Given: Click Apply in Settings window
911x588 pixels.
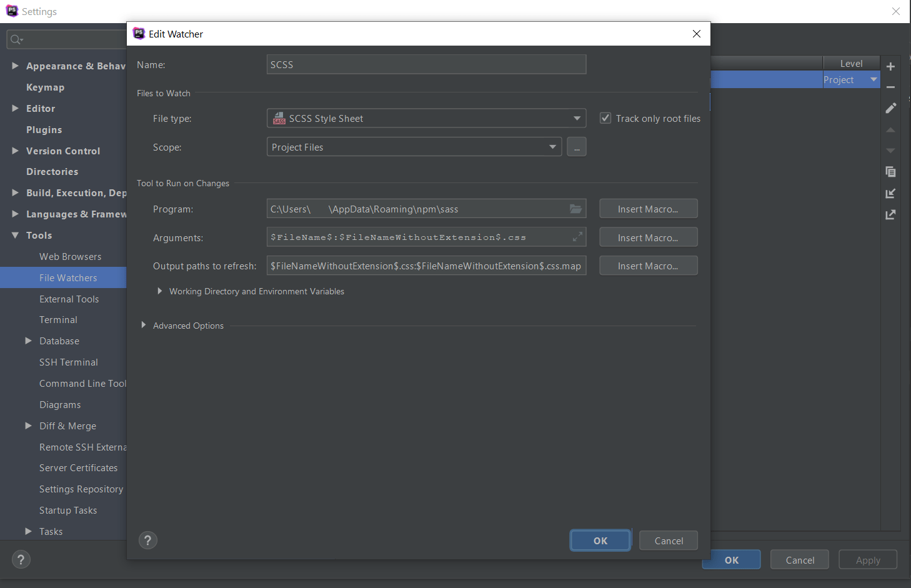Looking at the screenshot, I should (x=868, y=560).
